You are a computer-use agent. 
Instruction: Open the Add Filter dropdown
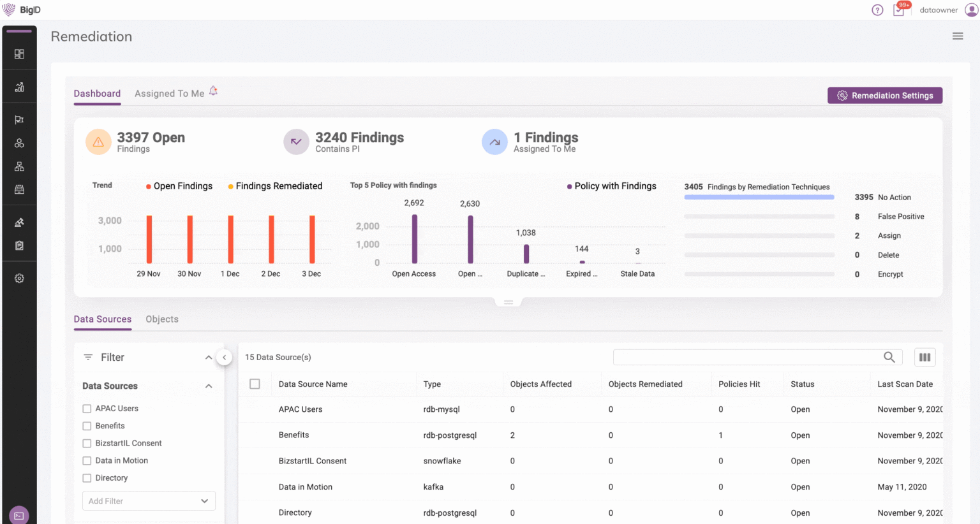coord(149,501)
